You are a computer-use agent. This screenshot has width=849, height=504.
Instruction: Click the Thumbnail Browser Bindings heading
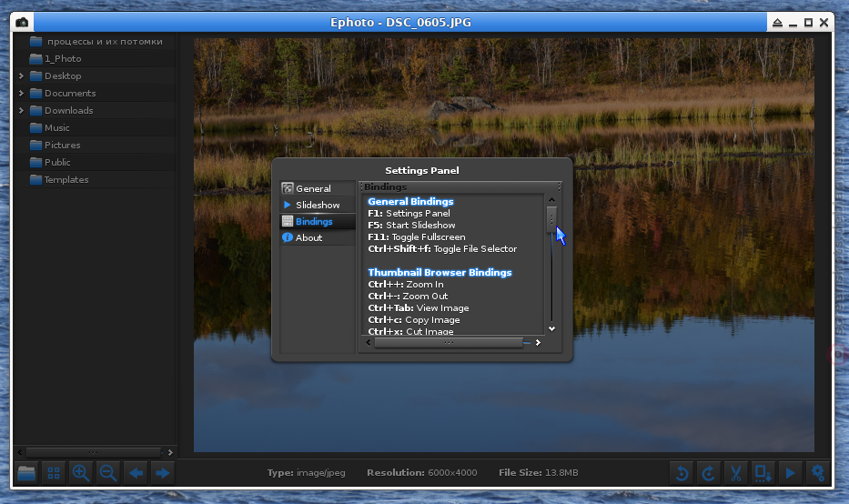pyautogui.click(x=440, y=272)
